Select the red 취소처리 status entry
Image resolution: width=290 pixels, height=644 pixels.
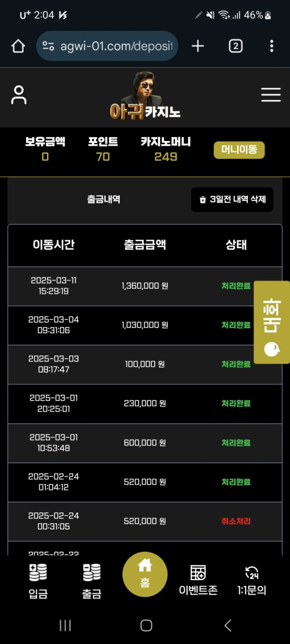coord(236,521)
